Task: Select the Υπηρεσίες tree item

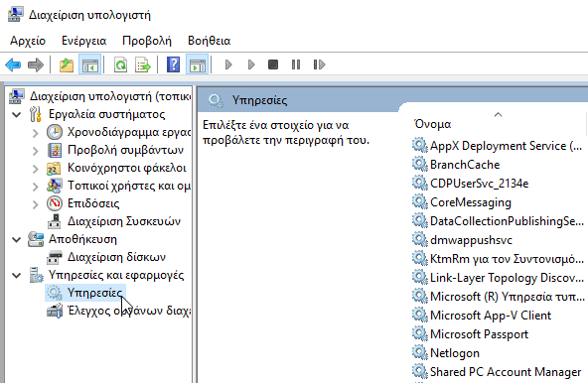Action: 94,293
